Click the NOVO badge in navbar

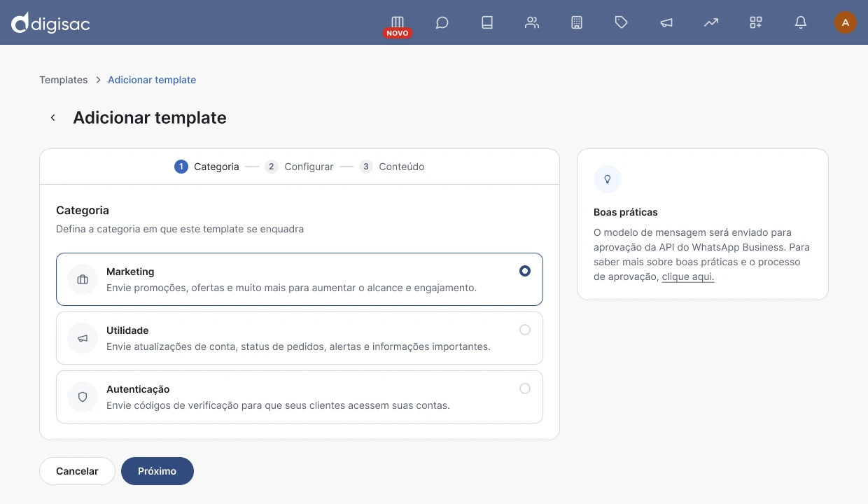398,33
